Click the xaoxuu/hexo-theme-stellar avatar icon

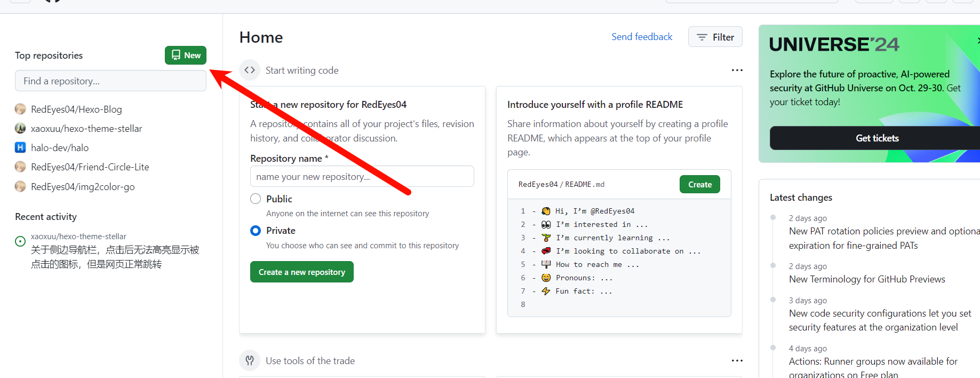[x=20, y=129]
